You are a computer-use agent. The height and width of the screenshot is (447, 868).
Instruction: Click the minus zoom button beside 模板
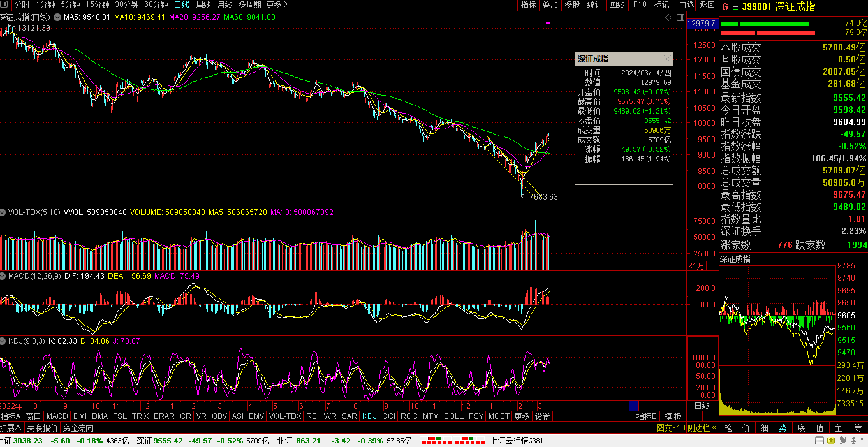(x=710, y=416)
